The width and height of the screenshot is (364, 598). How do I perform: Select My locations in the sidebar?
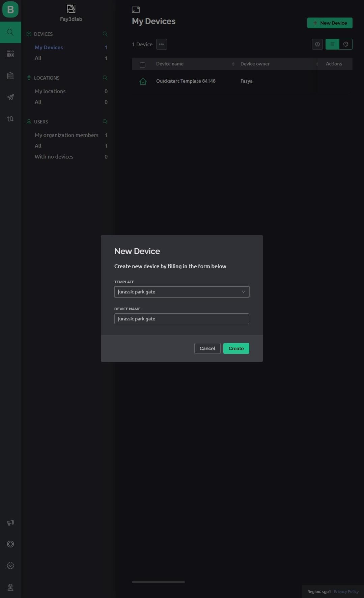tap(50, 91)
